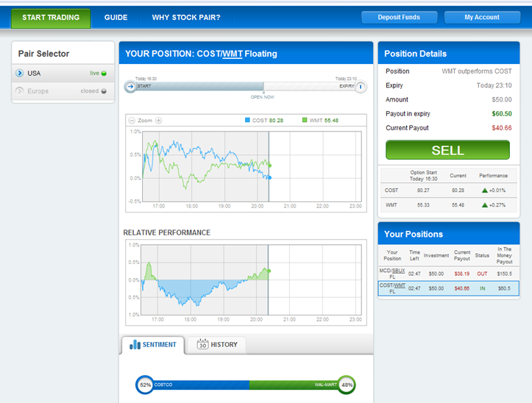Viewport: 532px width, 403px height.
Task: Click the zoom out minus icon
Action: pos(132,121)
